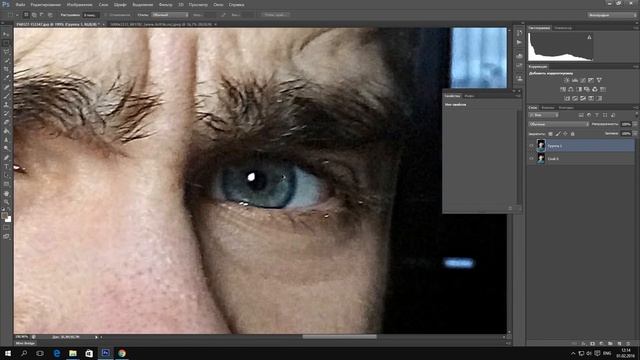Add a Curves adjustment layer
The width and height of the screenshot is (640, 360).
pyautogui.click(x=583, y=80)
